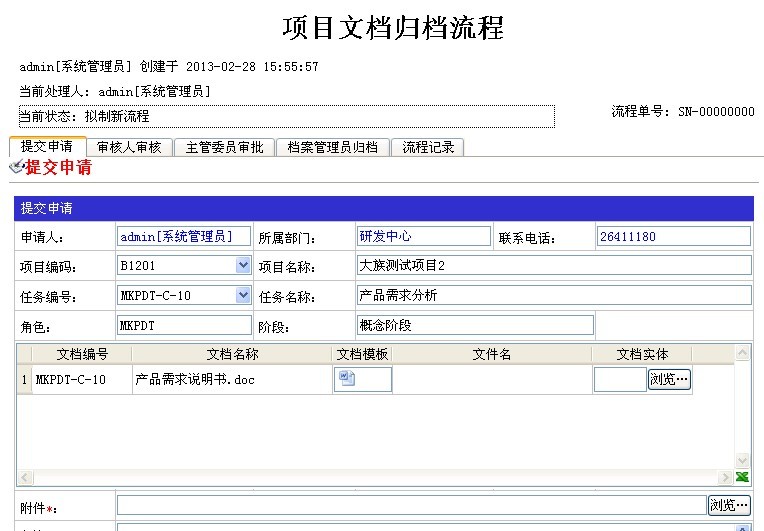Open the 主管委员审批 tab

[224, 148]
